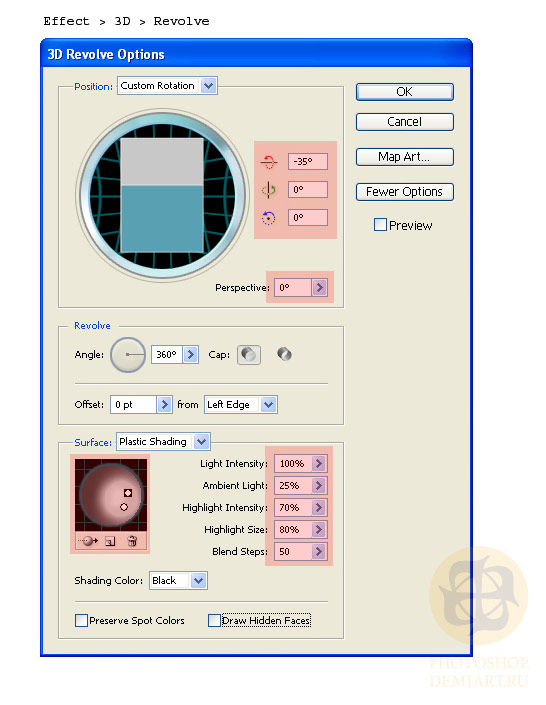
Task: Open the Map Art dialog
Action: click(x=405, y=157)
